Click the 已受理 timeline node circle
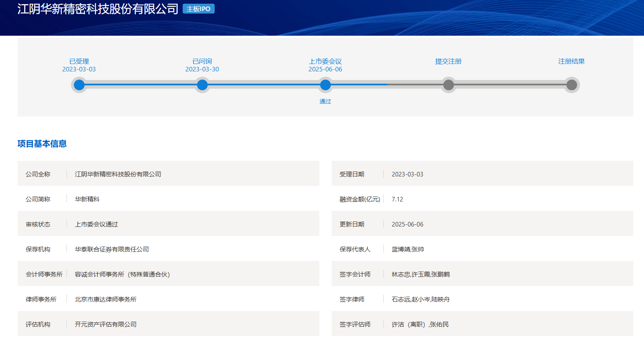The image size is (644, 343). 79,85
